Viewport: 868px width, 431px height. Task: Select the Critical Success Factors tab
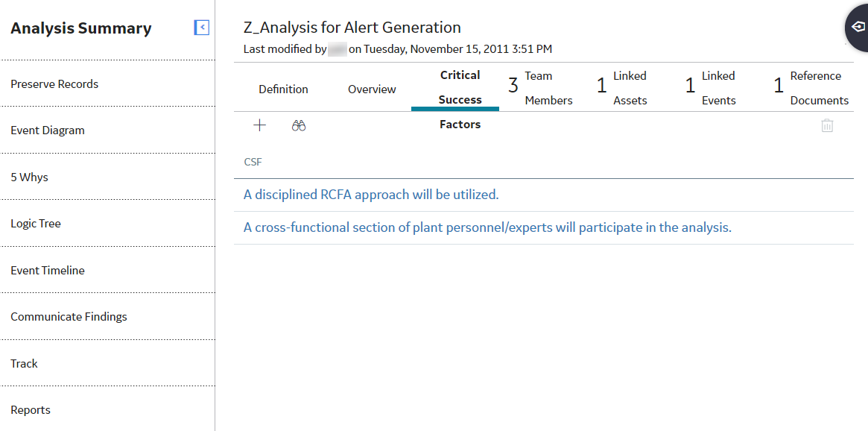click(460, 100)
